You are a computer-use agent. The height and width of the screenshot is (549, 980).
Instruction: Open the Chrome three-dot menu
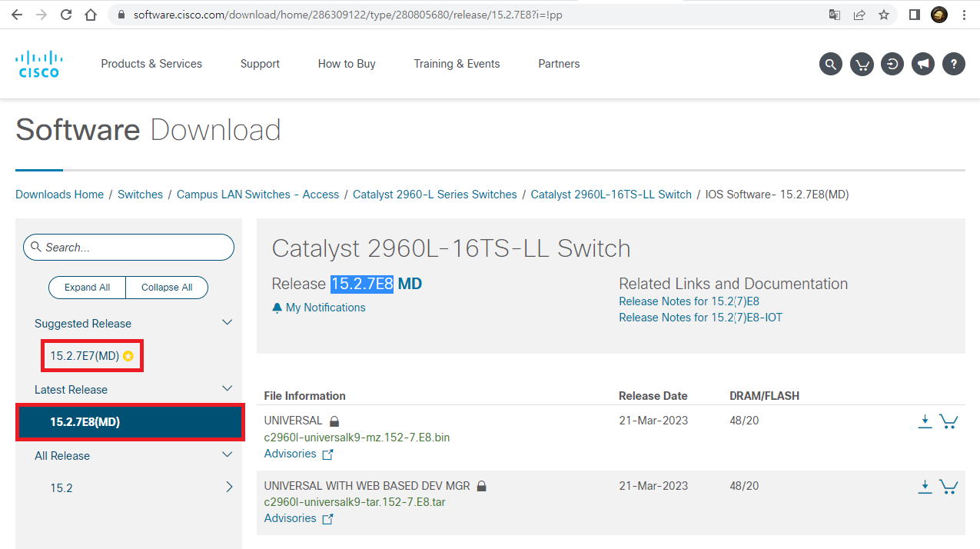(964, 15)
